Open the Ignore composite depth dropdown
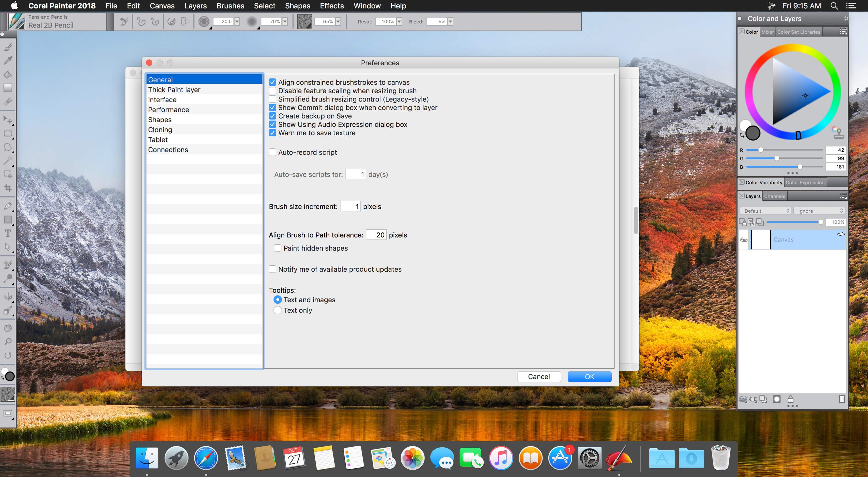The width and height of the screenshot is (868, 477). click(819, 211)
